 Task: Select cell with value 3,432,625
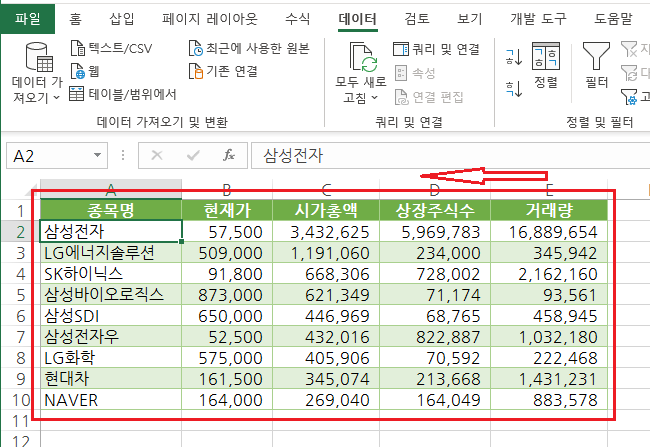pyautogui.click(x=326, y=232)
